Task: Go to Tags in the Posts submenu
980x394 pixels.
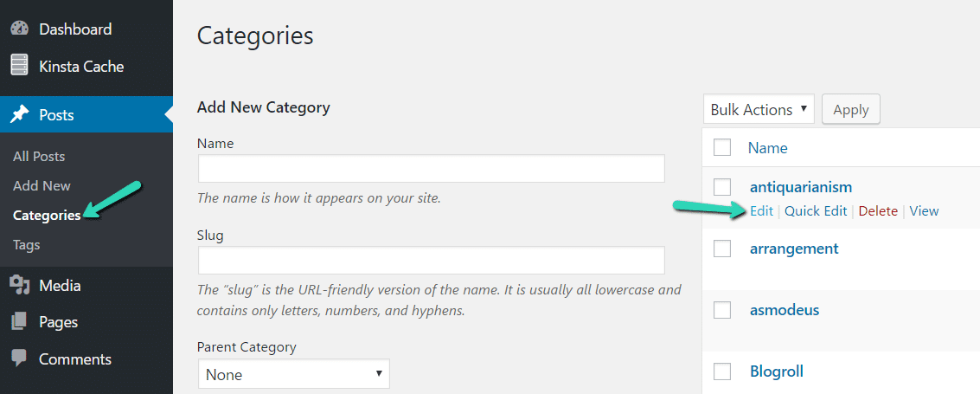Action: click(27, 245)
